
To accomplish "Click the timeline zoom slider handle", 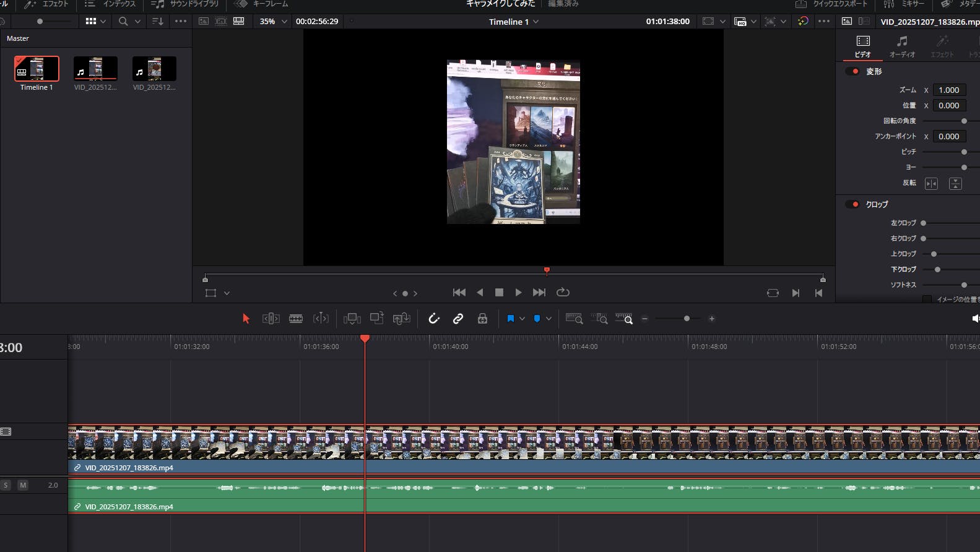I will [687, 319].
